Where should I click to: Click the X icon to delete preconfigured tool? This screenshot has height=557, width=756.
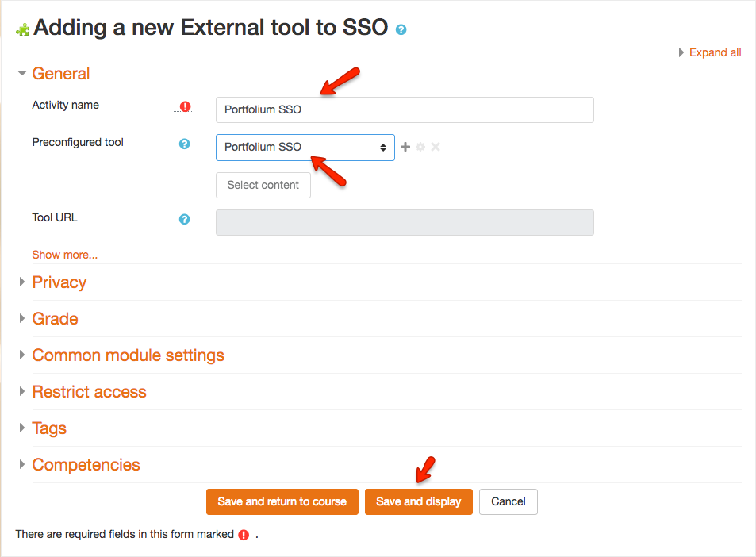[x=436, y=147]
